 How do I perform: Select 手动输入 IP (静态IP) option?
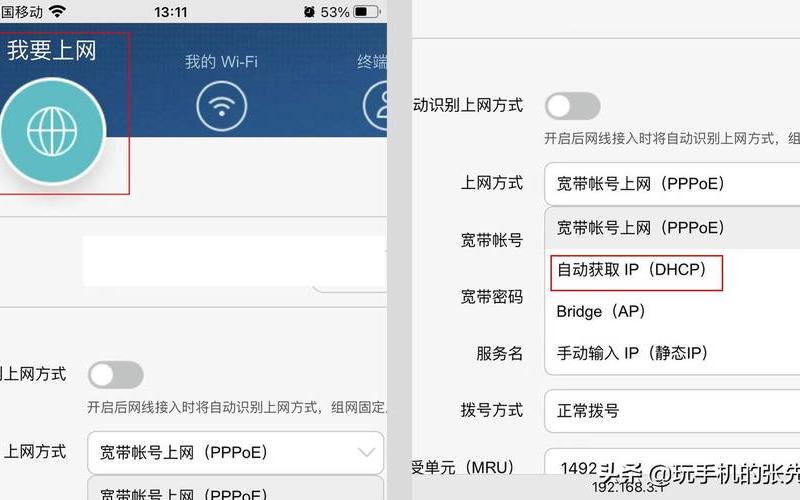point(632,353)
